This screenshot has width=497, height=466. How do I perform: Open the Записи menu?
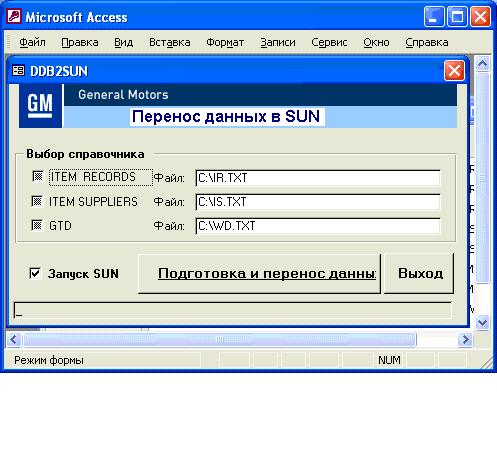[278, 42]
